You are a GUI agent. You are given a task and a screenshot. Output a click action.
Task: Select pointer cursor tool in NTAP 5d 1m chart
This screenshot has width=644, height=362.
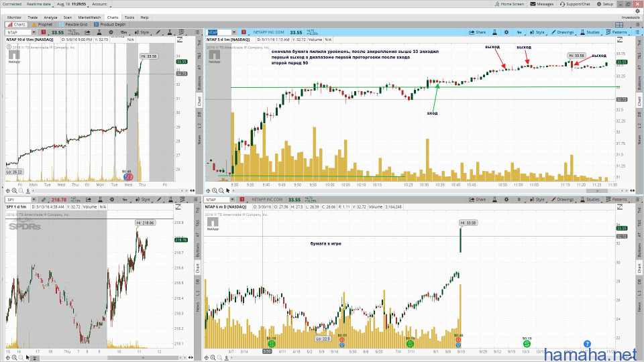coord(228,191)
